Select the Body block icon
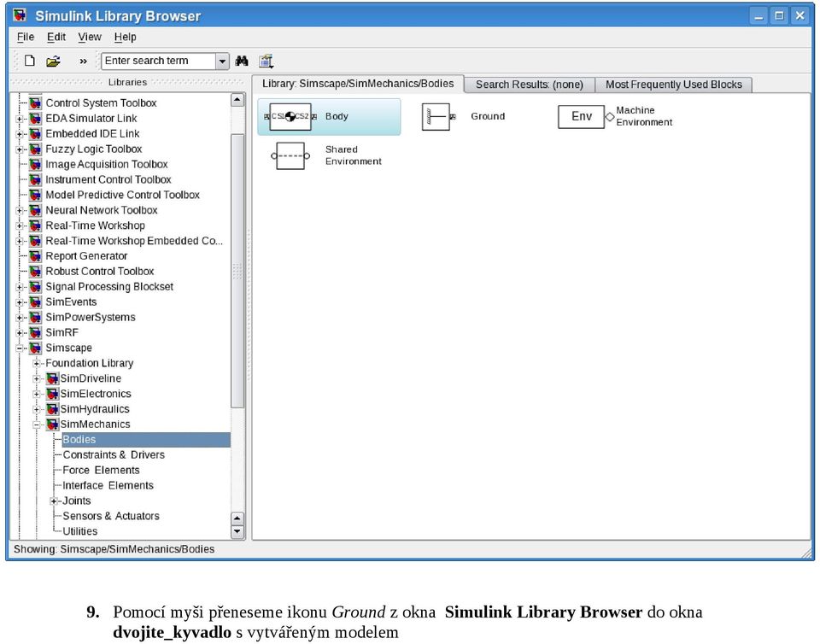820x644 pixels. click(290, 116)
